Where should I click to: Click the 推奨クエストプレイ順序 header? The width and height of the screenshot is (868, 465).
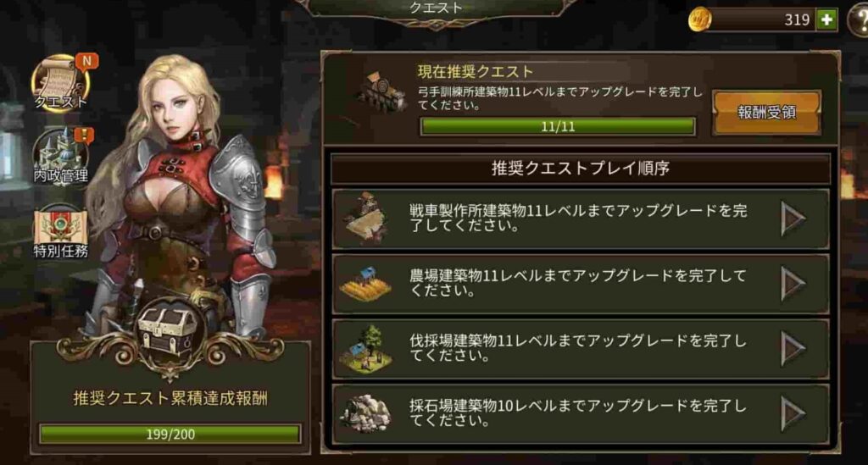[x=581, y=168]
